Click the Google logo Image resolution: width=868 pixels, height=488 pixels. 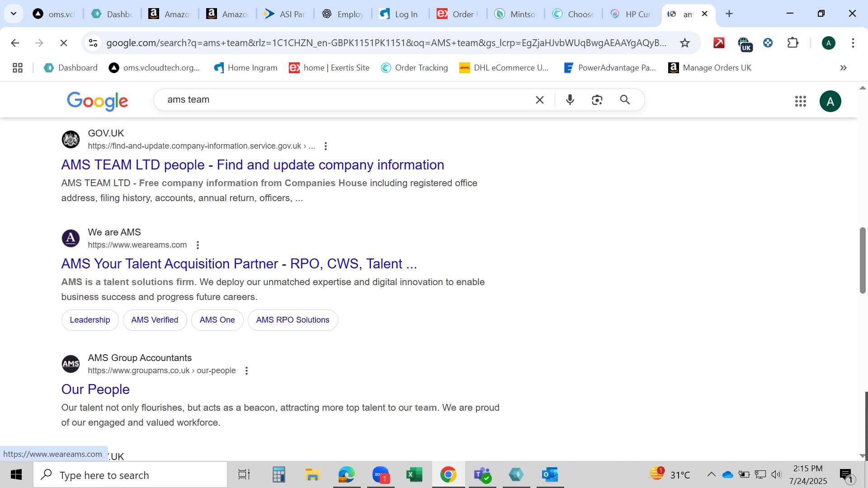point(98,101)
